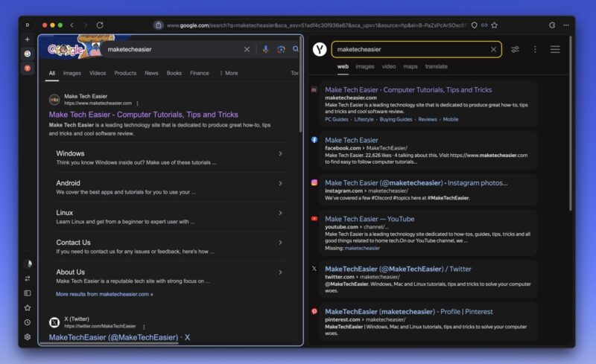Click More results from maketecheasier.com link
This screenshot has width=596, height=364.
(x=104, y=294)
